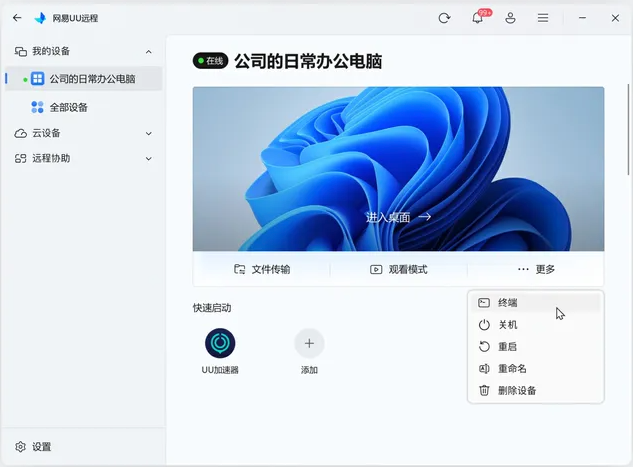
Task: Click the vertical scrollbar on right edge
Action: (628, 129)
